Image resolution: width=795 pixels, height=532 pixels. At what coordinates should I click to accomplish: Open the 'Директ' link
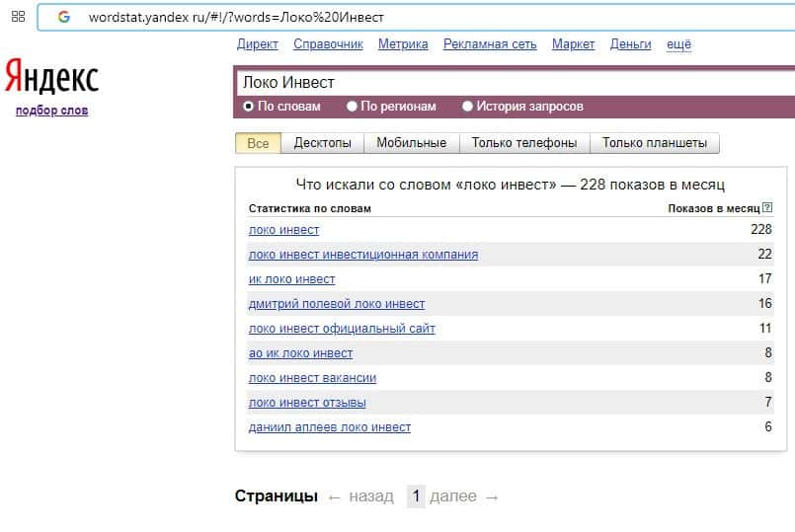point(258,44)
